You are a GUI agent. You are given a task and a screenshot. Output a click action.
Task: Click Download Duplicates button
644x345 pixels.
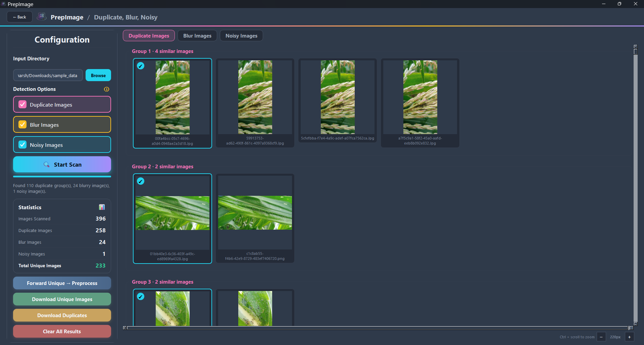(62, 315)
